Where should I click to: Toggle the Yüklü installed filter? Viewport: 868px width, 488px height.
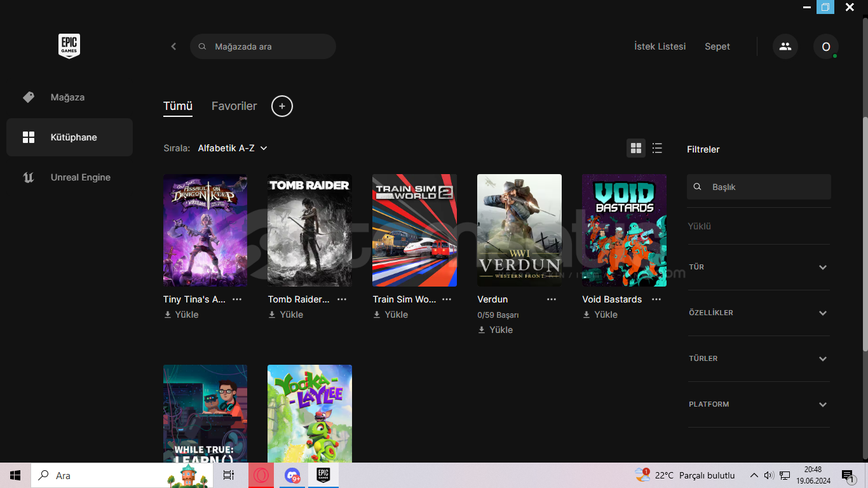699,226
